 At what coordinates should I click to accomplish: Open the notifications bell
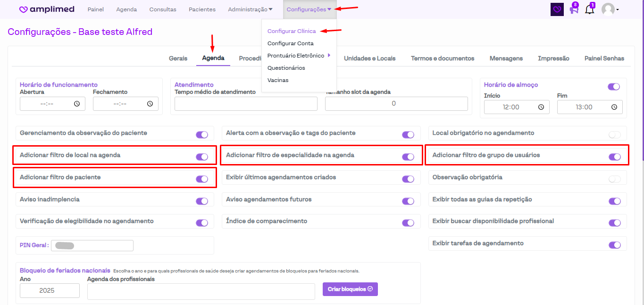click(589, 9)
